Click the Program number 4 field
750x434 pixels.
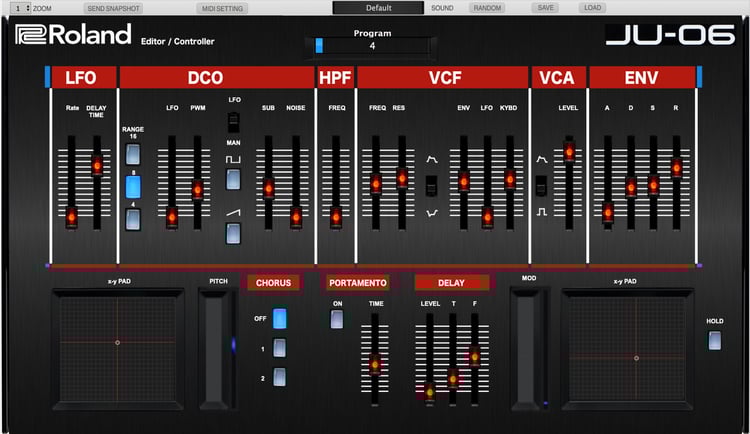pos(372,46)
